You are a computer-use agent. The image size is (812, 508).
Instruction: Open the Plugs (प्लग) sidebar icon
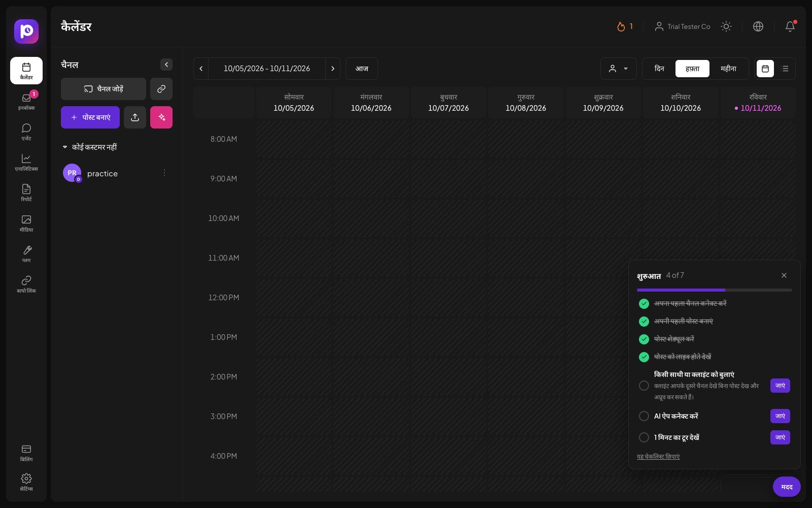pos(26,253)
